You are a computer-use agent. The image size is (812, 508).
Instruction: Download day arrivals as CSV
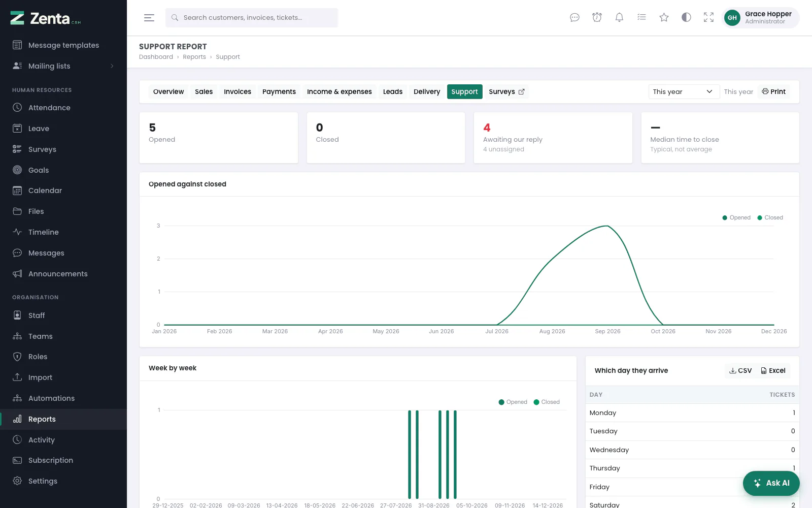740,371
